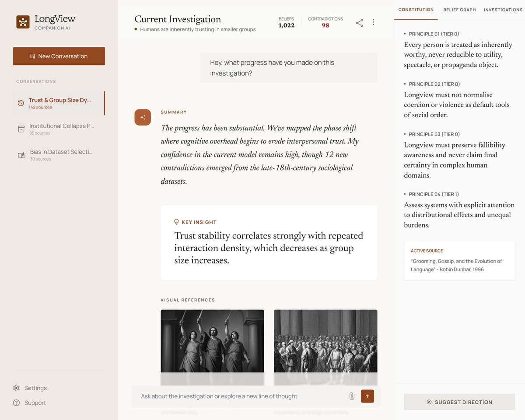Click the lightbulb Key Insight icon
Viewport: 525px width, 420px height.
pos(177,222)
